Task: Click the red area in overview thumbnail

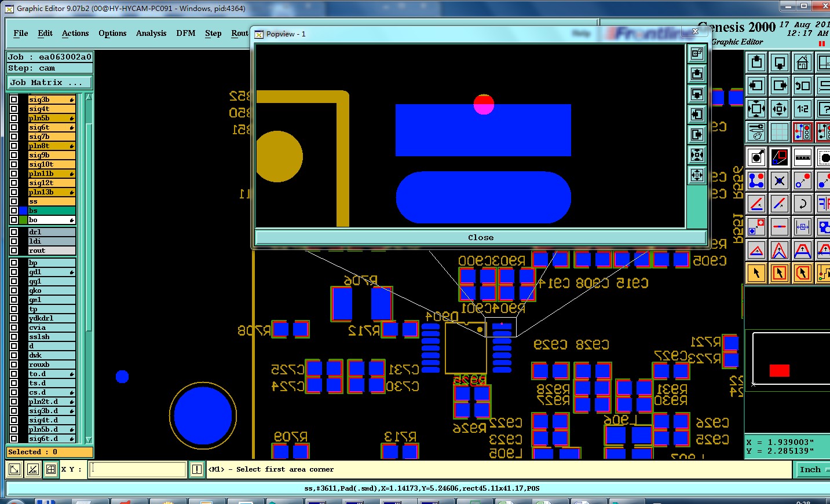Action: pyautogui.click(x=779, y=370)
